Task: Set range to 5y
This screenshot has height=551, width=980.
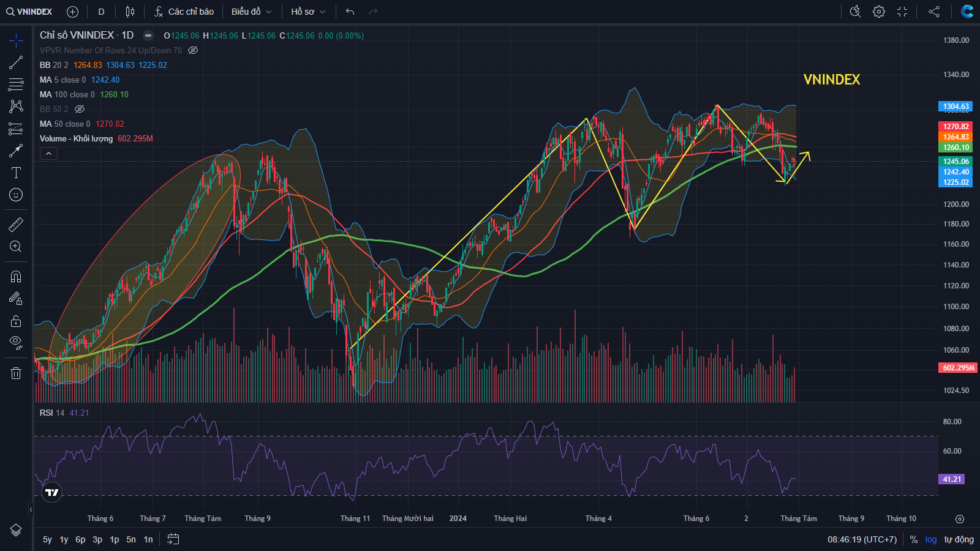Action: click(47, 539)
